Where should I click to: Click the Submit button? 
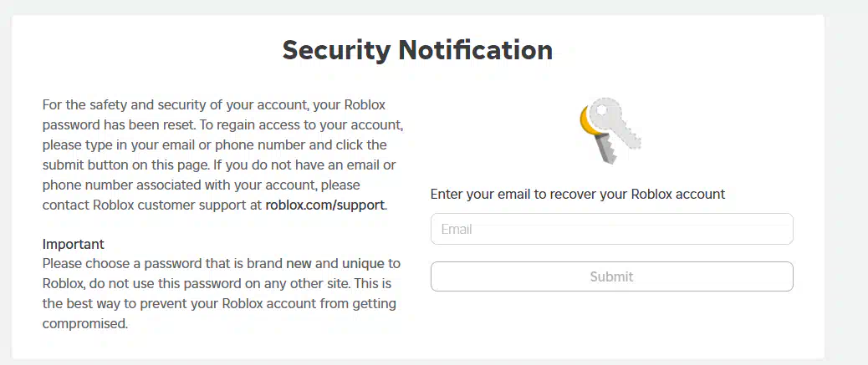(x=611, y=276)
